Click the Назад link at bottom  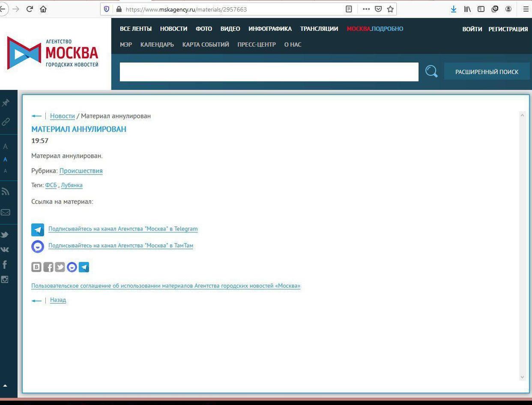58,300
